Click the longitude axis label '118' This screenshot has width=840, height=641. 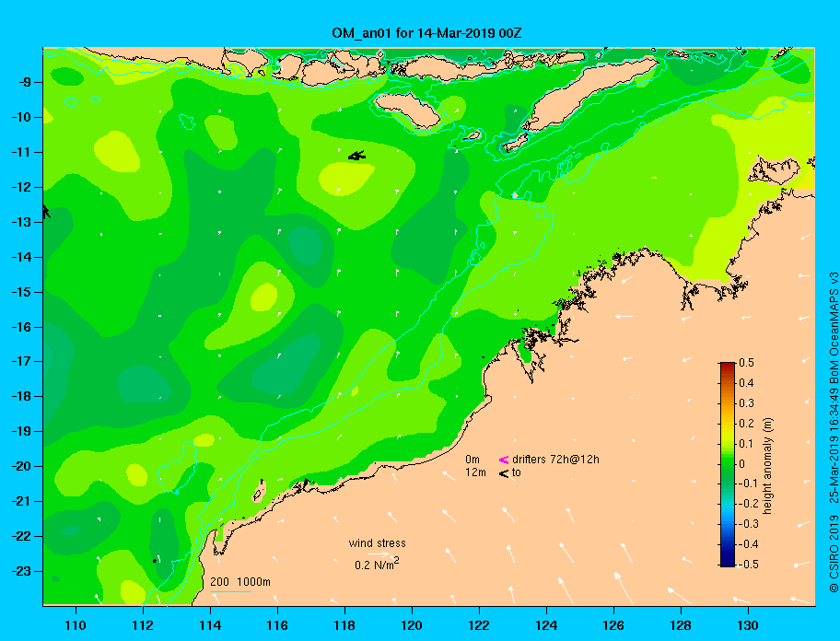tap(344, 625)
